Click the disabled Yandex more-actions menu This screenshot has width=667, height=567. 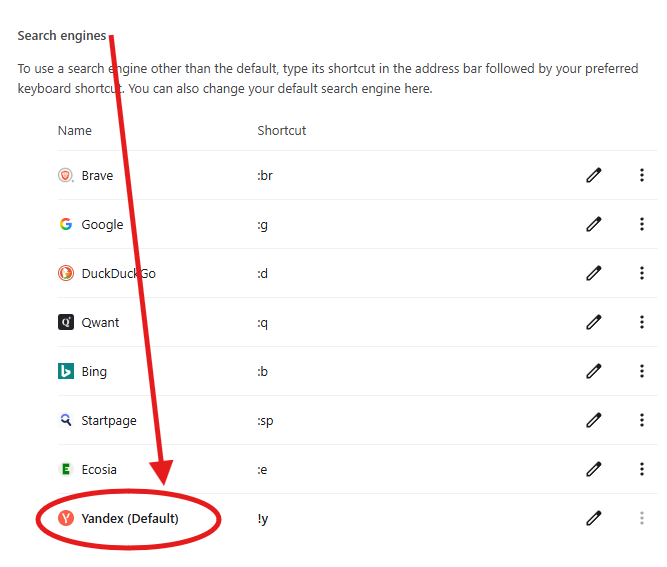coord(642,518)
